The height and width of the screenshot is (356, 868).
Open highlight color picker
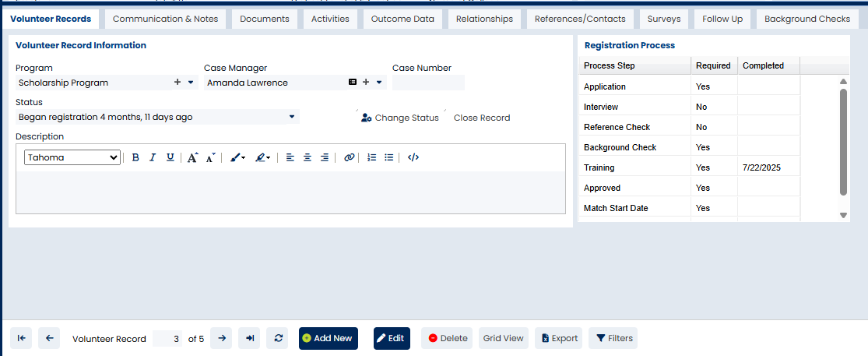coord(262,158)
